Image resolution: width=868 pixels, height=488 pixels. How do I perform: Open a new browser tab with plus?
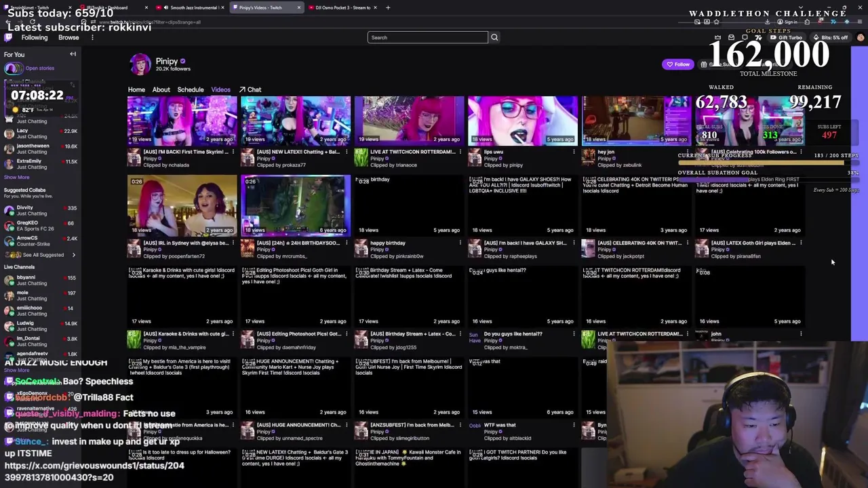pos(388,7)
